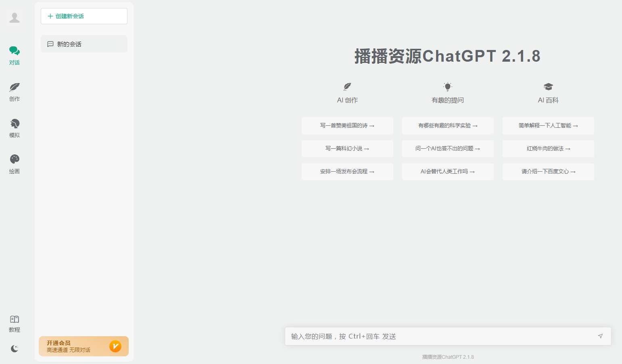The width and height of the screenshot is (622, 364).
Task: Click the orange V member badge
Action: pos(115,346)
